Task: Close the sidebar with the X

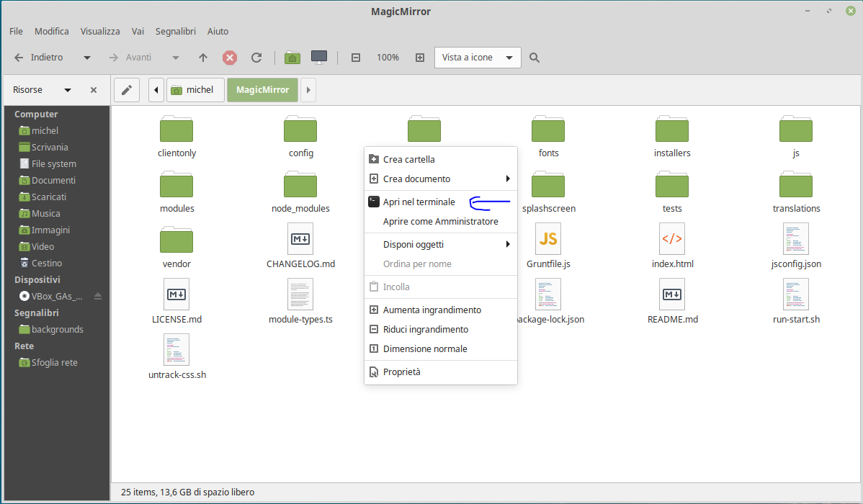Action: (94, 90)
